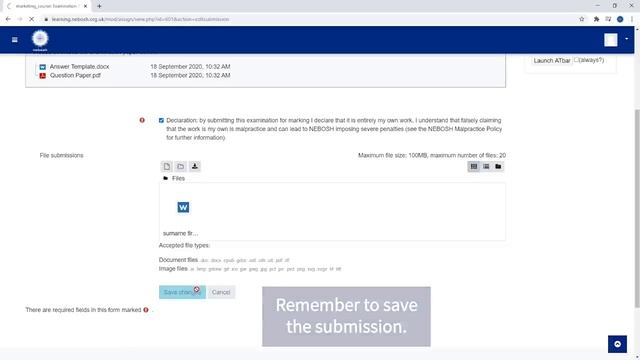Click the Launch ATbar button
The height and width of the screenshot is (360, 640).
pos(552,60)
